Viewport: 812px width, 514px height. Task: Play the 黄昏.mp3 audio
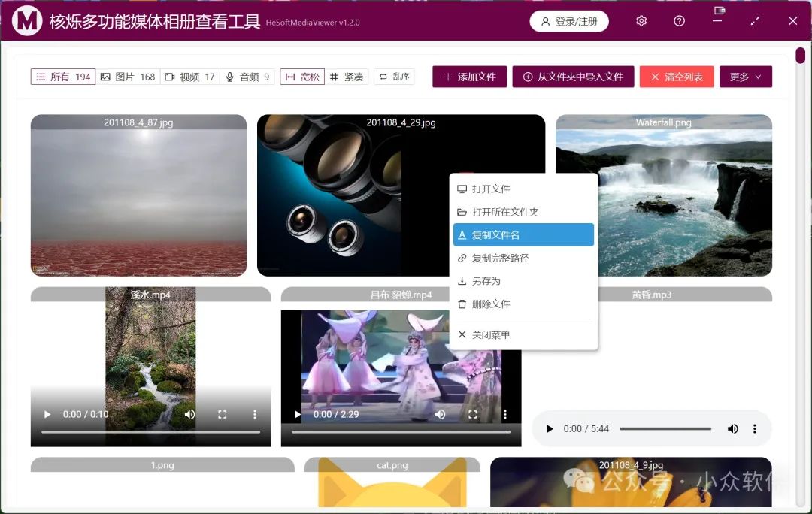pos(550,428)
